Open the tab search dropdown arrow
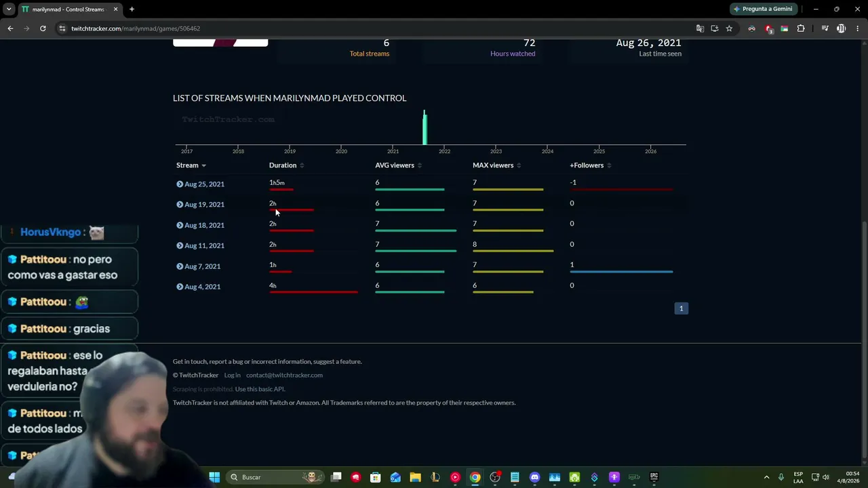 coord(8,9)
